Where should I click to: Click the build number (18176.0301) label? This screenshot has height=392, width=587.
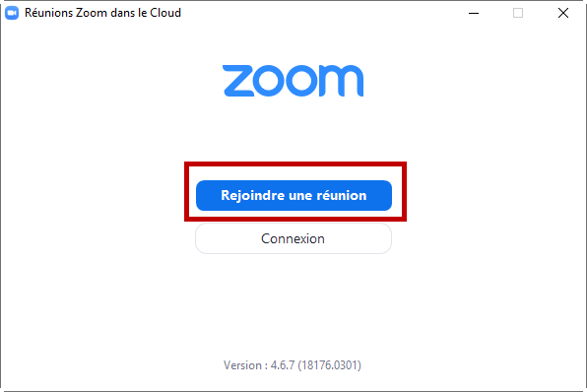coord(329,365)
